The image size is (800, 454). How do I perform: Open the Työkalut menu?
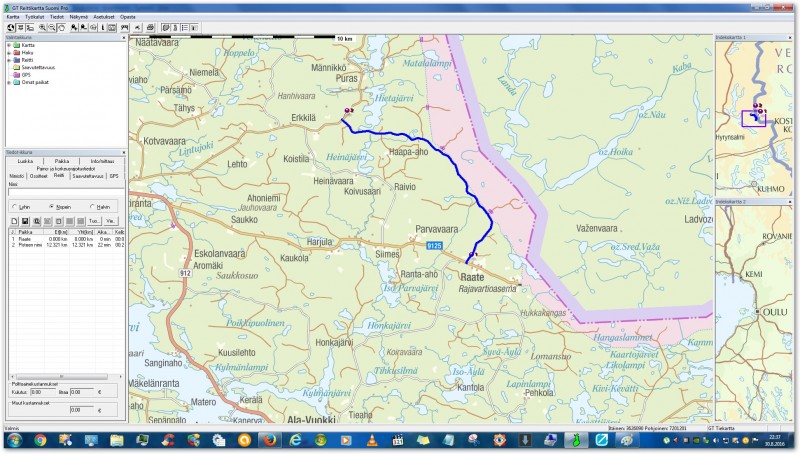tap(34, 17)
